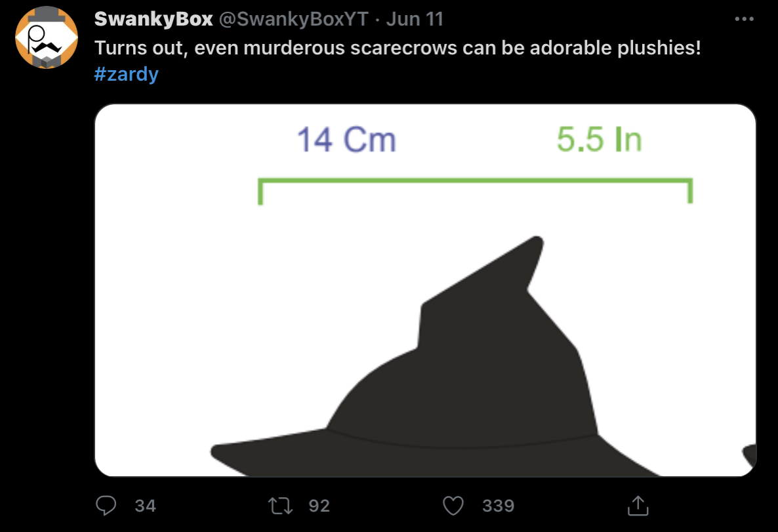View the retweet count 92

(319, 506)
